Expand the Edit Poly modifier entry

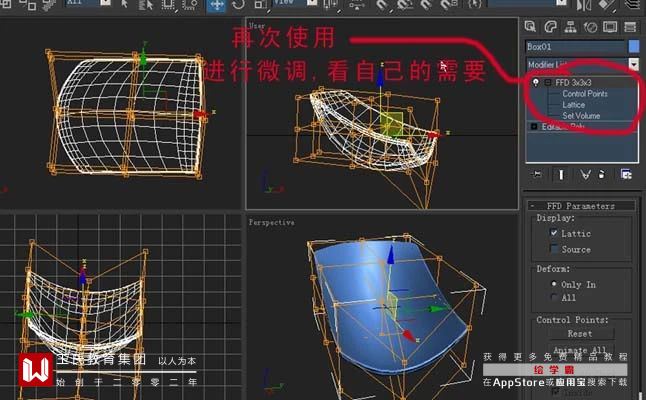(x=534, y=126)
